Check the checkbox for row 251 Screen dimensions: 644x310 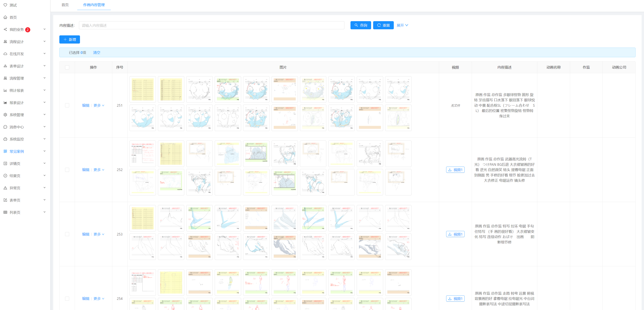67,105
